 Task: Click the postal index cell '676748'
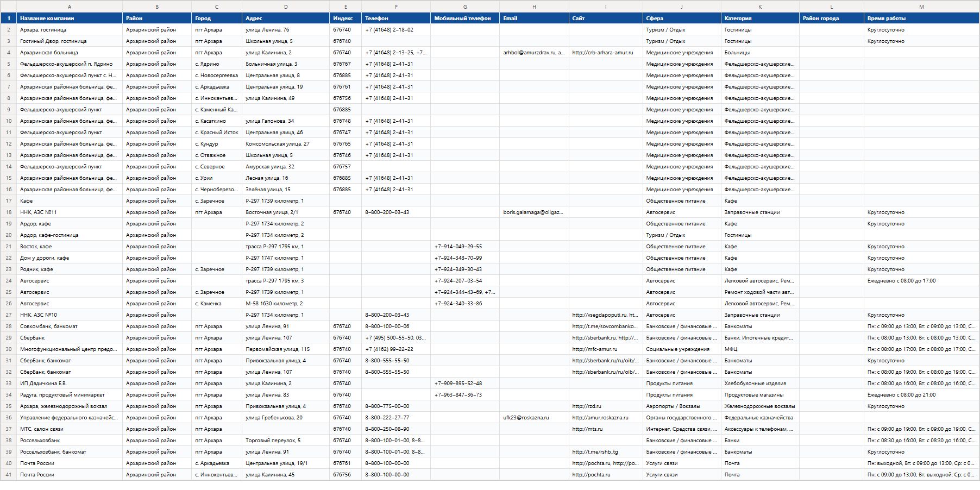(x=345, y=121)
